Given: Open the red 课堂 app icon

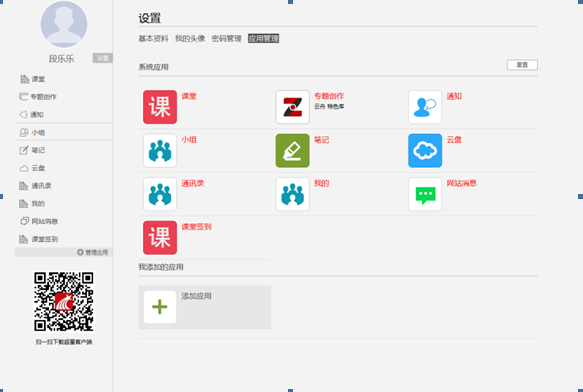Looking at the screenshot, I should 160,107.
